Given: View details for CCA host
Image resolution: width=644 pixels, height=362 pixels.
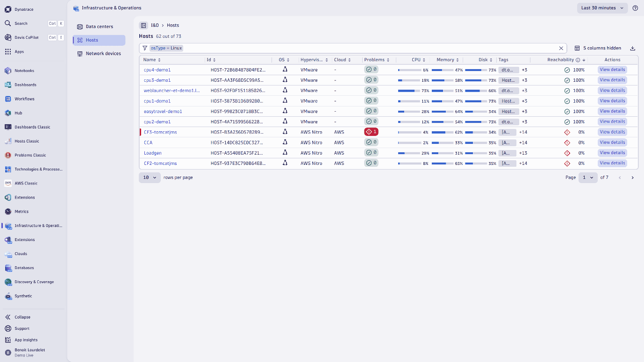Looking at the screenshot, I should [x=612, y=142].
